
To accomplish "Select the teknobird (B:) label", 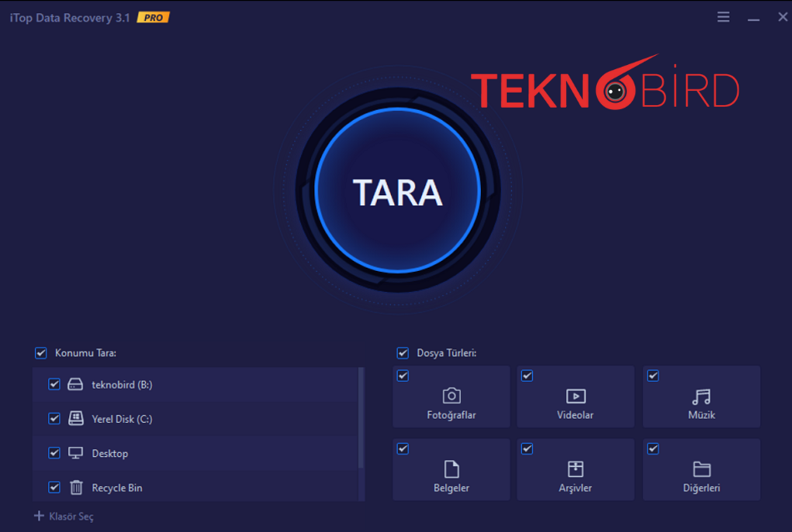I will click(122, 384).
